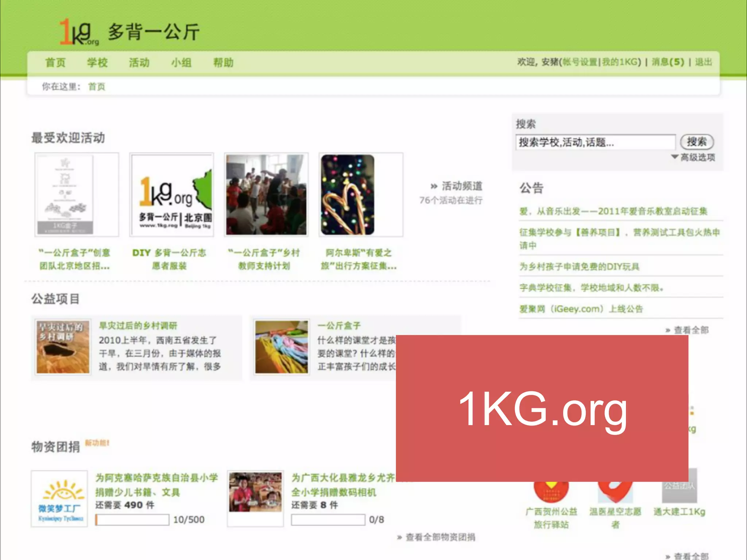Open 为阿克塞哈萨克族自治县小学捐赠 donation link
The image size is (747, 560).
[x=157, y=485]
